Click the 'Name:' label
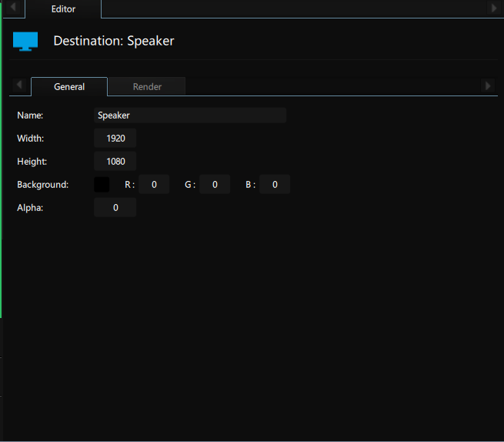The height and width of the screenshot is (442, 504). (x=30, y=116)
